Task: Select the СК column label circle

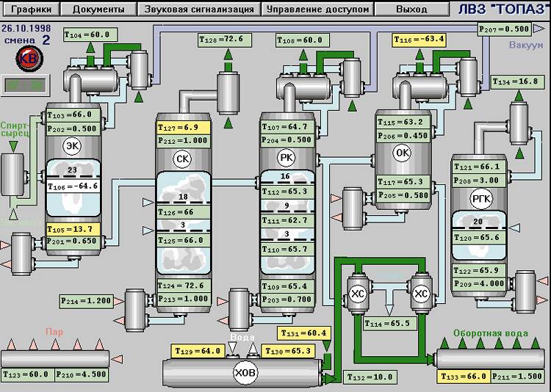Action: 181,158
